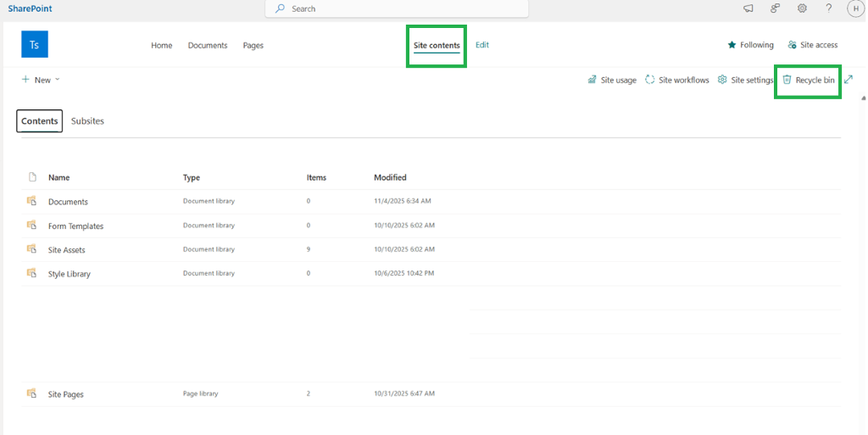Open Pages in site navigation

click(x=253, y=46)
